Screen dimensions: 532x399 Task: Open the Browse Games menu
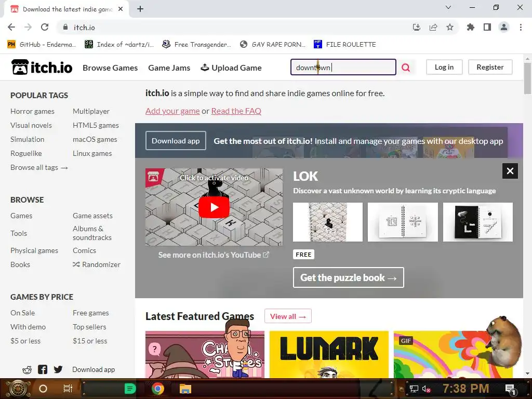coord(110,68)
